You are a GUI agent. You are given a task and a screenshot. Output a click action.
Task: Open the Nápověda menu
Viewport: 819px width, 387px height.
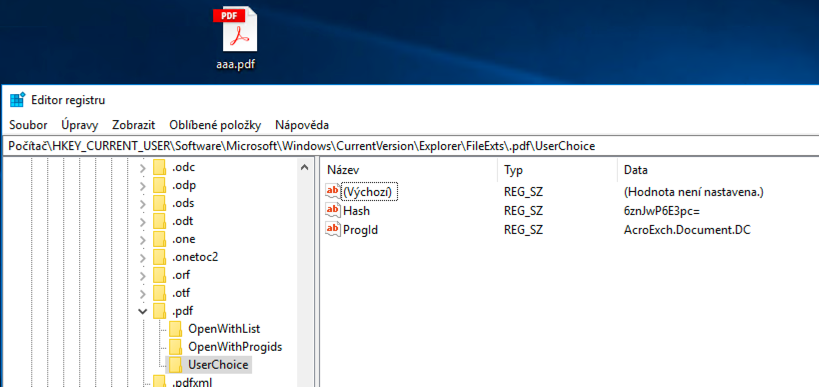[302, 125]
